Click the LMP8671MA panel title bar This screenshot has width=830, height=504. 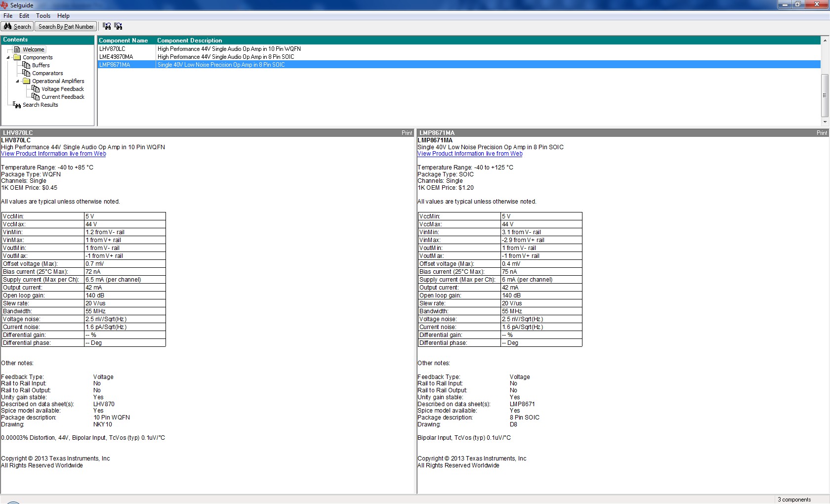coord(623,133)
